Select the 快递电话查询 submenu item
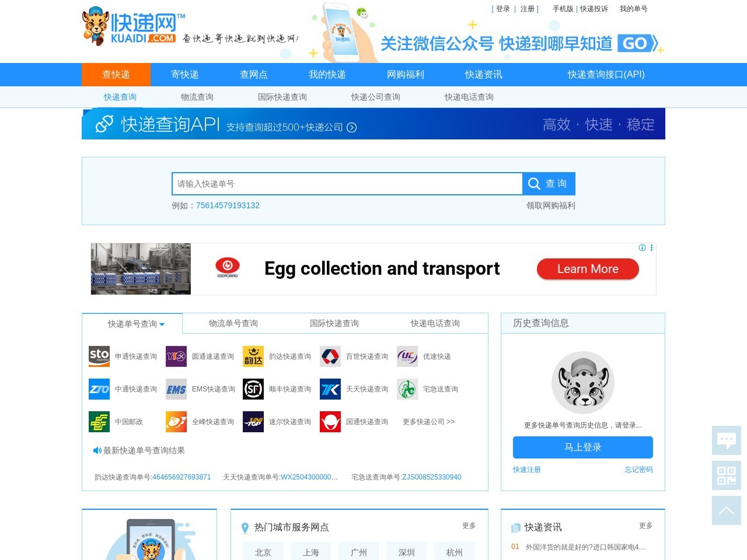 [469, 97]
